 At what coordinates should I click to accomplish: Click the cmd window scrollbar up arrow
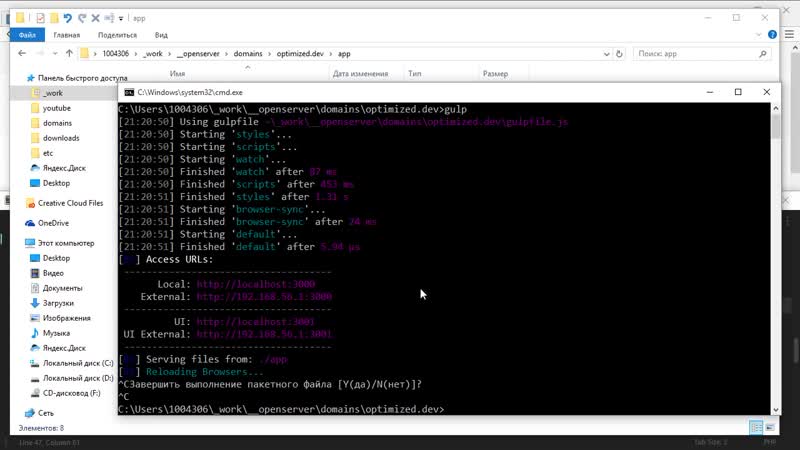tap(776, 108)
